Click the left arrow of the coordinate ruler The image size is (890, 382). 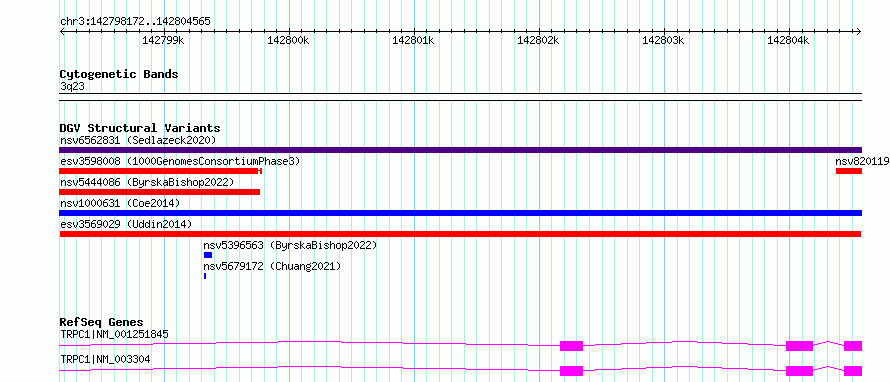(x=62, y=31)
